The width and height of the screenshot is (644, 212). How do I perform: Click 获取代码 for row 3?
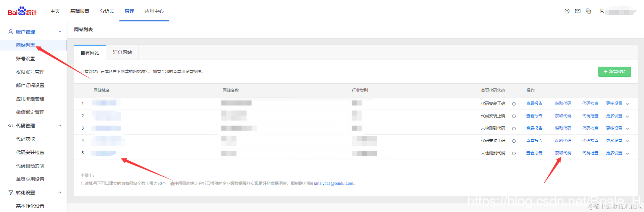pos(563,128)
